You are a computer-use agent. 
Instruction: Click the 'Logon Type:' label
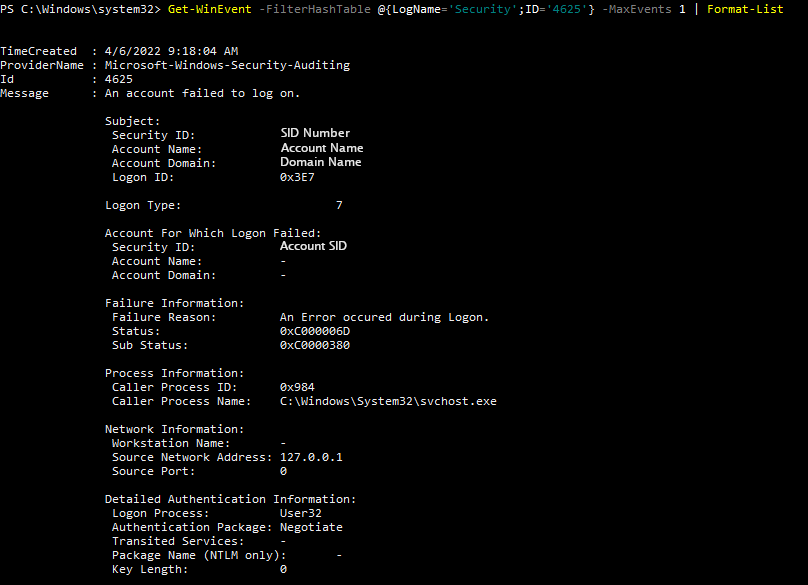(143, 205)
